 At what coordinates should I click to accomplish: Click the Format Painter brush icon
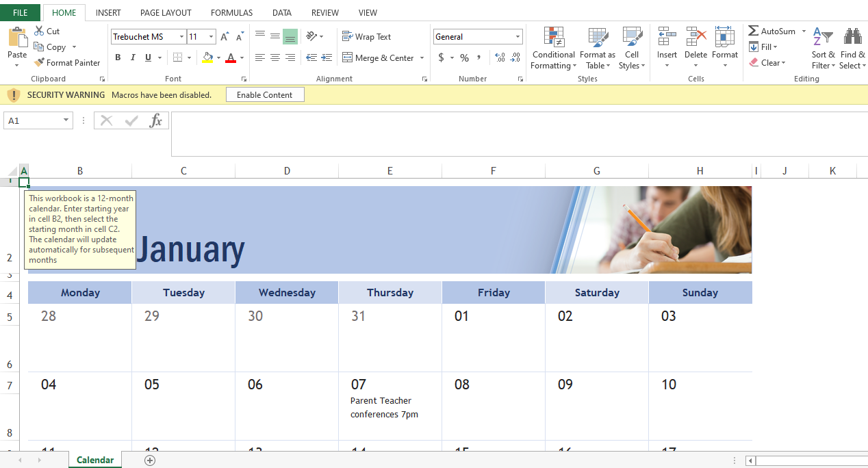pyautogui.click(x=39, y=62)
